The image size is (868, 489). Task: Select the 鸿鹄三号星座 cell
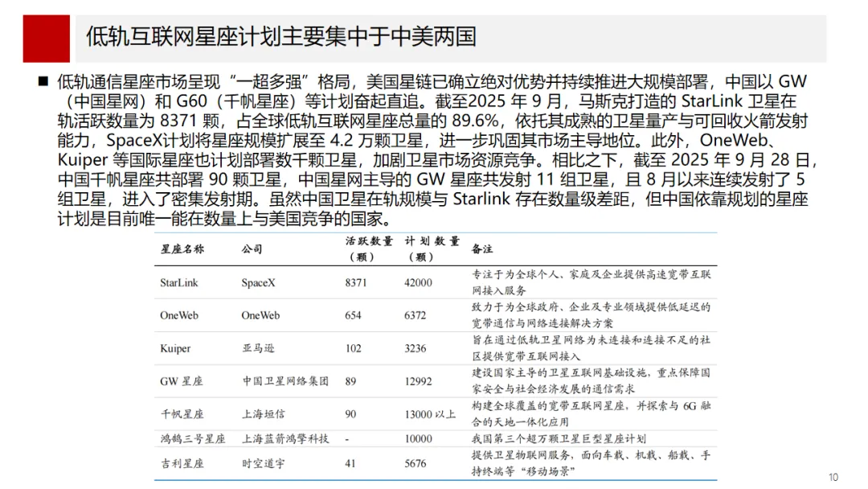pyautogui.click(x=193, y=439)
